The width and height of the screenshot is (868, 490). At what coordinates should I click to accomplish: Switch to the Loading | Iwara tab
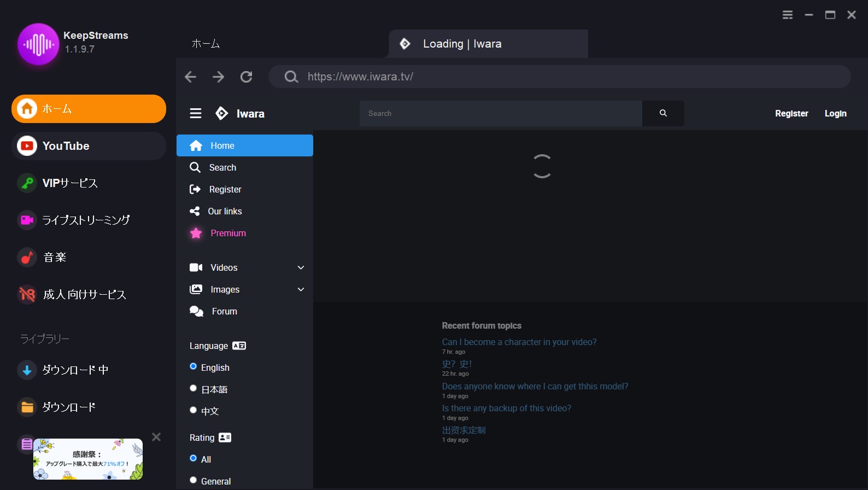488,44
